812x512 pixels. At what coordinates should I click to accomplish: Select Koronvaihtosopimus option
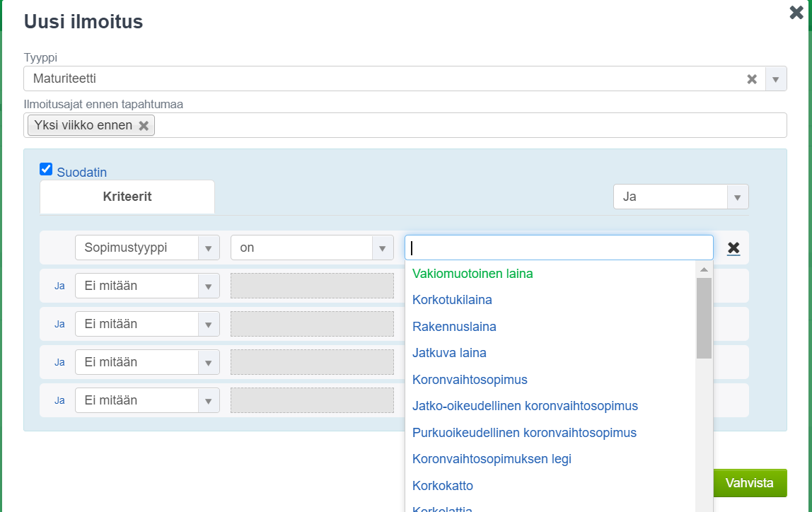[470, 380]
